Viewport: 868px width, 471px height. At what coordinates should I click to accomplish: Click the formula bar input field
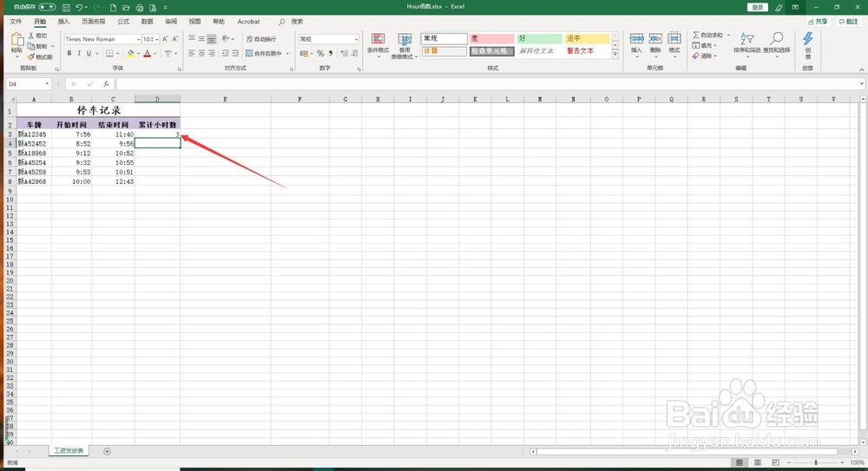487,84
